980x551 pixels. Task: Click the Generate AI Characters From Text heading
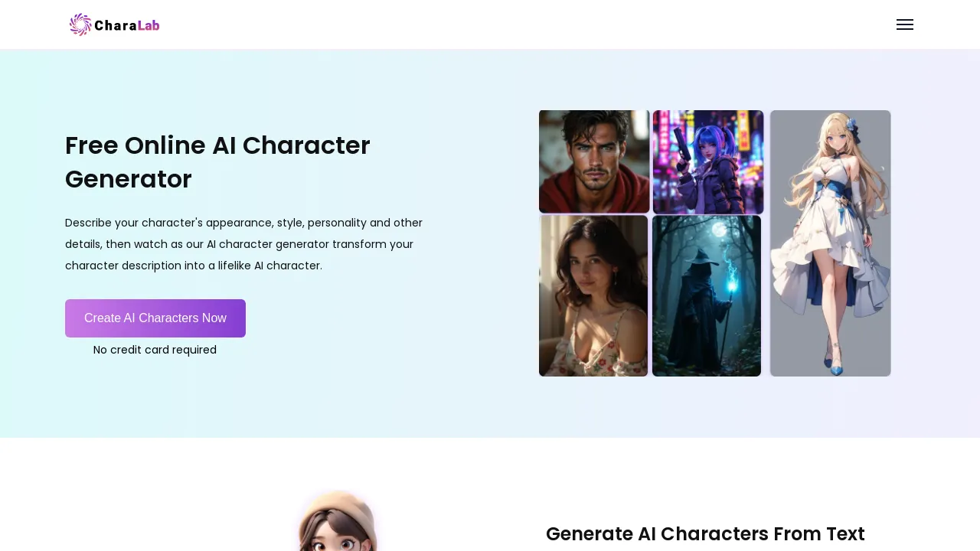(705, 534)
